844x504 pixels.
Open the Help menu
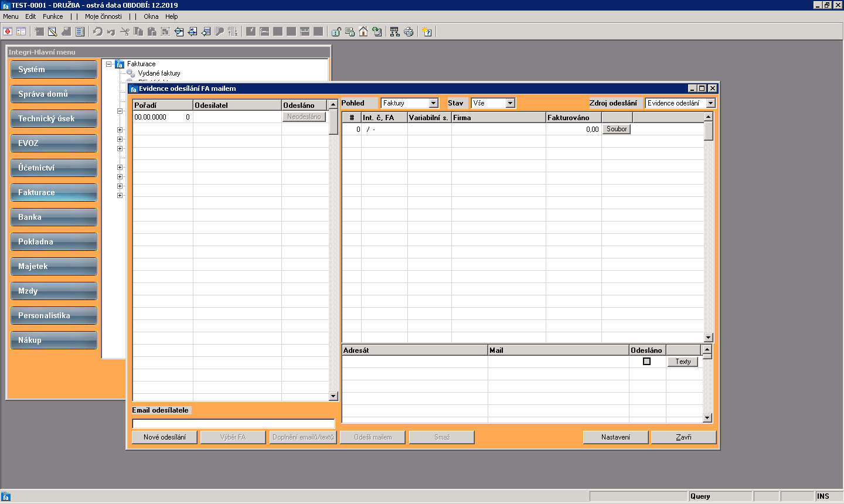[171, 16]
